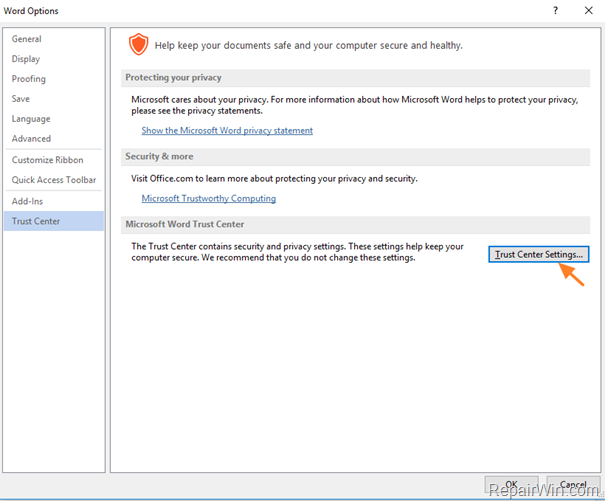This screenshot has width=605, height=501.
Task: Click the 'Help keep your documents safe' text
Action: coord(309,46)
